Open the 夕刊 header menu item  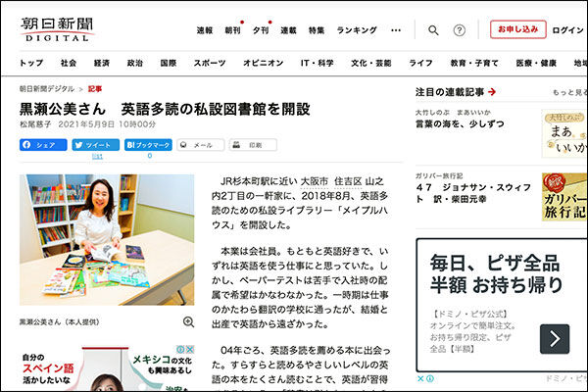click(261, 30)
